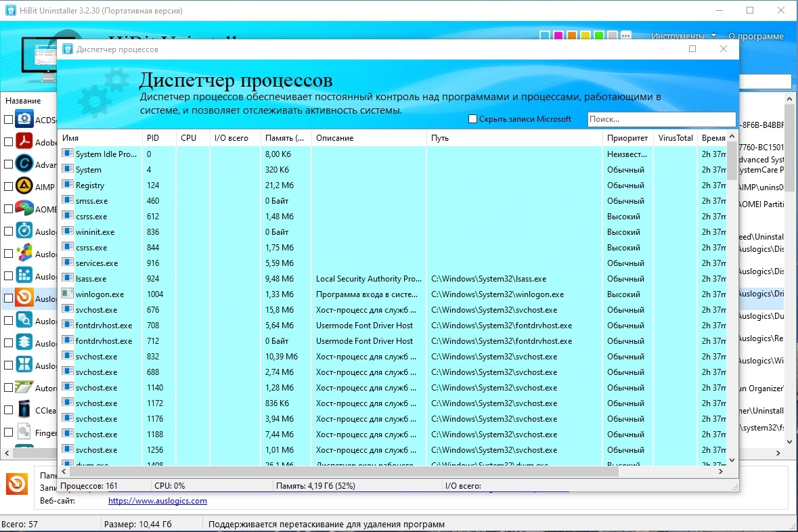Click the large Auslogics icon in details panel
The image size is (798, 532).
click(17, 484)
